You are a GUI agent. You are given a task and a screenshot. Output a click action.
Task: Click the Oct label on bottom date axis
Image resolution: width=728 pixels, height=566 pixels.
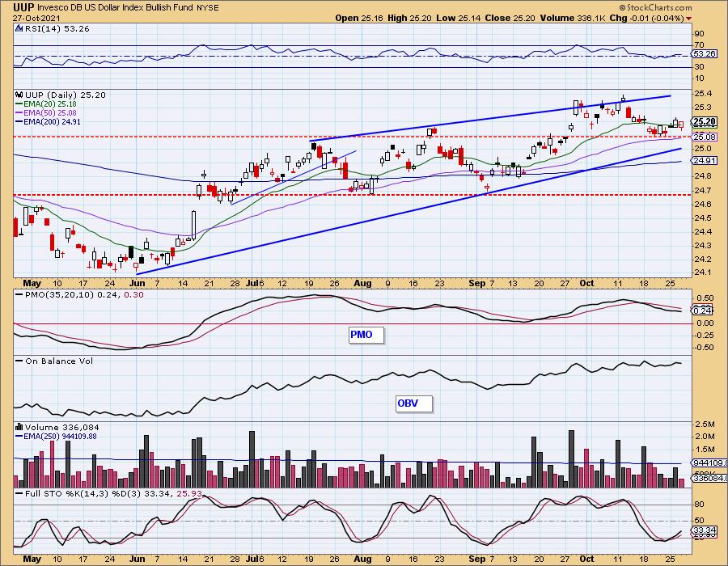click(x=587, y=559)
